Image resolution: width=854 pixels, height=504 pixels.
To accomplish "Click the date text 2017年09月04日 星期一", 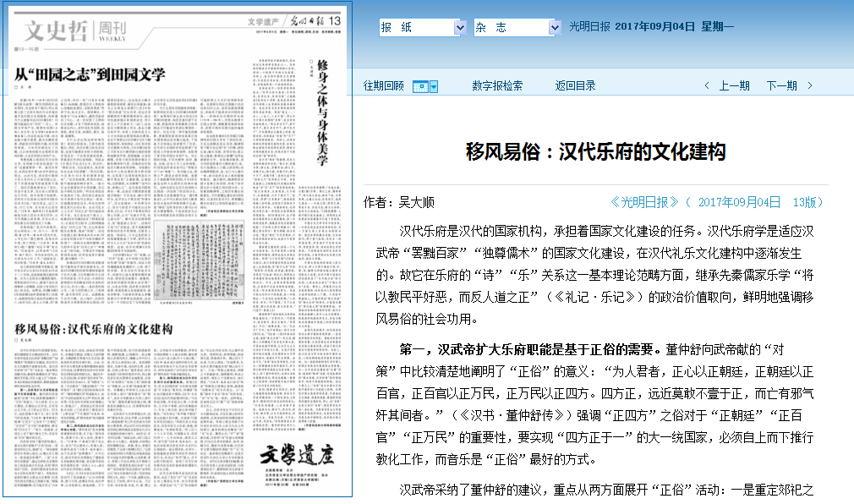I will (x=674, y=27).
